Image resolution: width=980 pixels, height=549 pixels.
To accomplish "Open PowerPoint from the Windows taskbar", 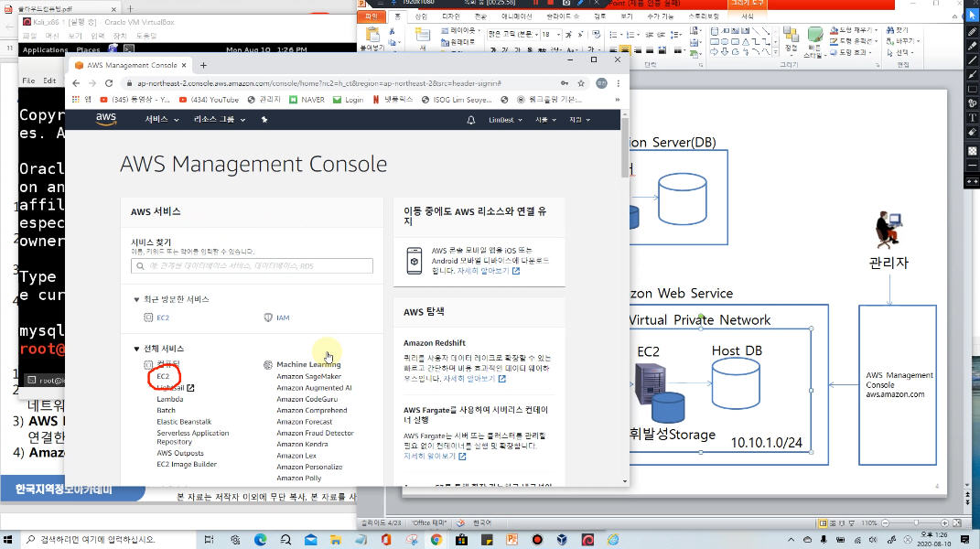I will [x=513, y=540].
